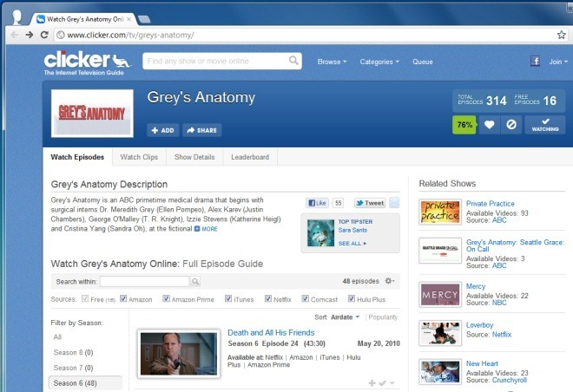Click the Facebook Like button
The image size is (573, 392).
point(317,203)
